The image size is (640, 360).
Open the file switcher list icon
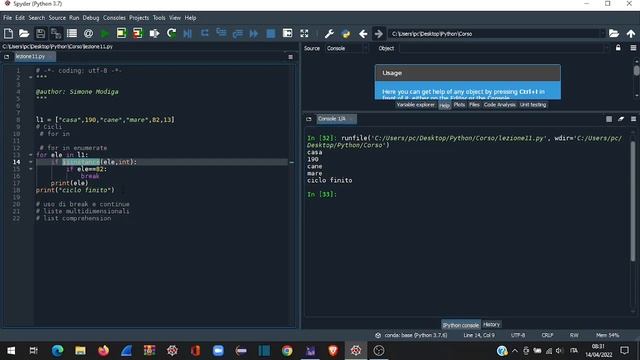[x=72, y=33]
